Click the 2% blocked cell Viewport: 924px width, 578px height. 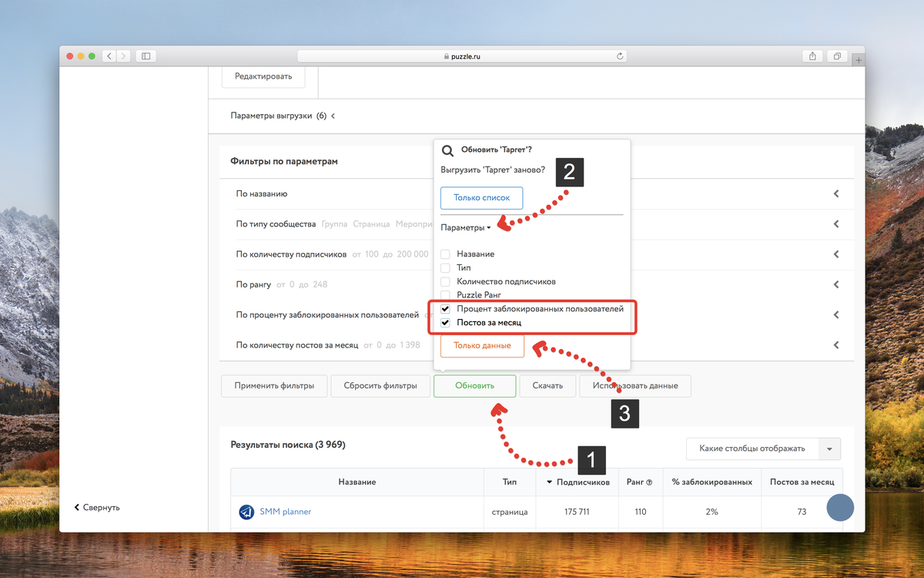711,512
